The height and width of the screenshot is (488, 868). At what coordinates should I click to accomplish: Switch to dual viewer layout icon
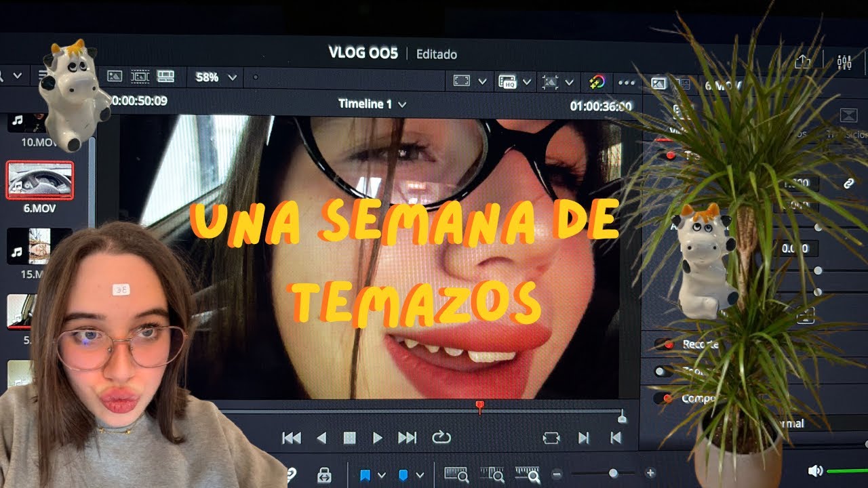tap(165, 77)
